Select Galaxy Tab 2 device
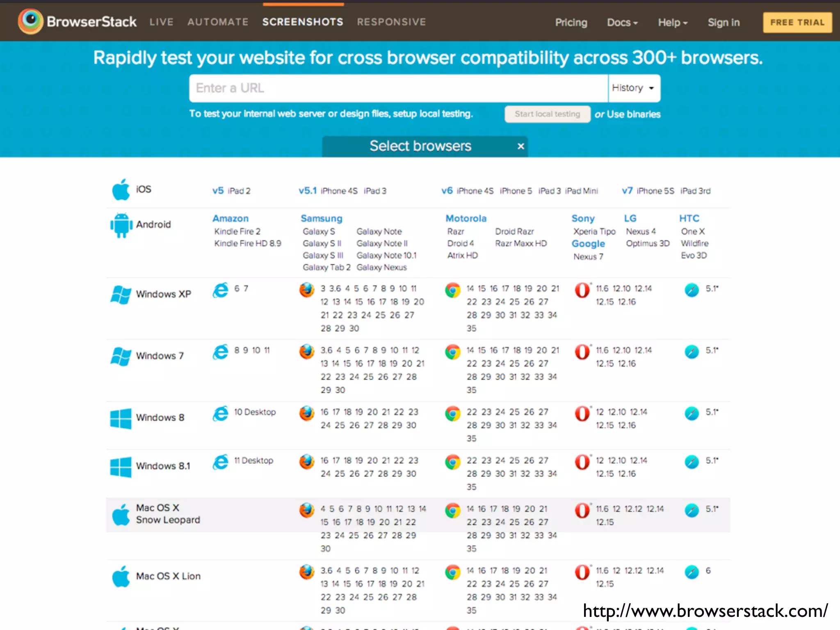840x630 pixels. tap(326, 267)
